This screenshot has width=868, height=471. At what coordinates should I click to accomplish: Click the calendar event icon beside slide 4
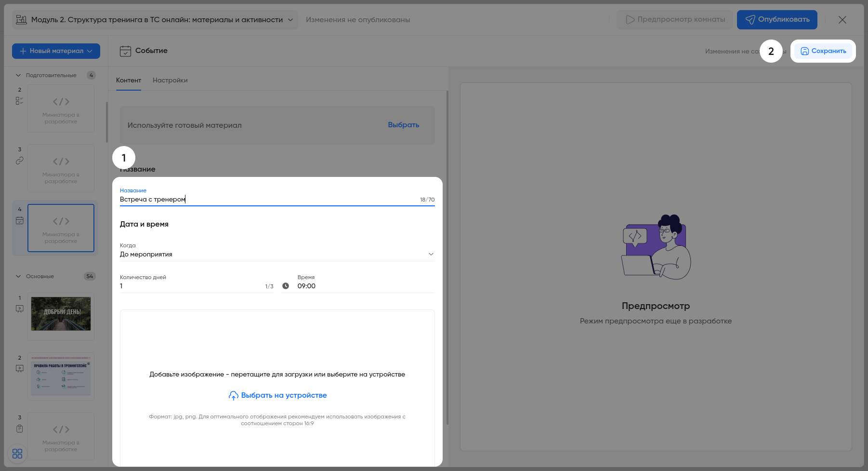[20, 221]
